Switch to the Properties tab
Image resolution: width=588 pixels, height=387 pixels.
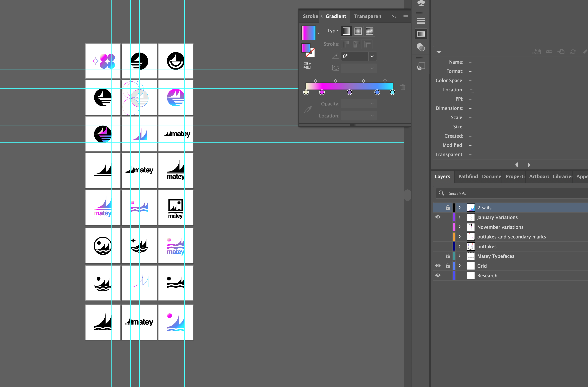[515, 176]
